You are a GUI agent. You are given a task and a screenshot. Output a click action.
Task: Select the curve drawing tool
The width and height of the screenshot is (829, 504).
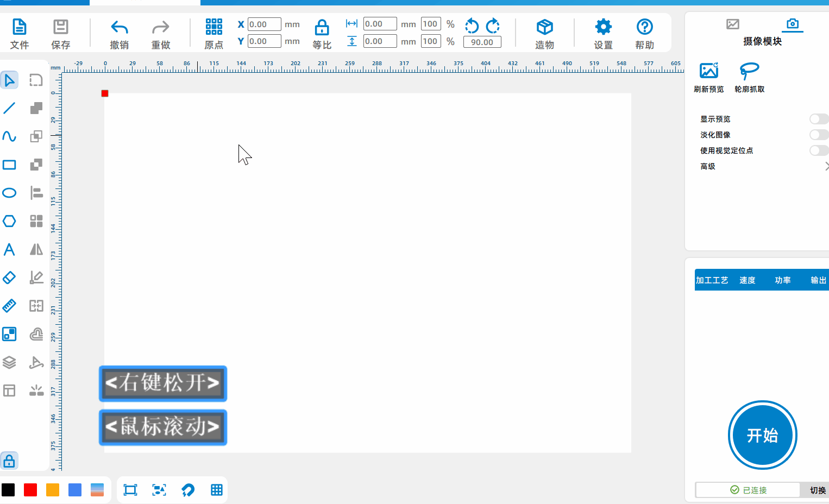tap(9, 136)
